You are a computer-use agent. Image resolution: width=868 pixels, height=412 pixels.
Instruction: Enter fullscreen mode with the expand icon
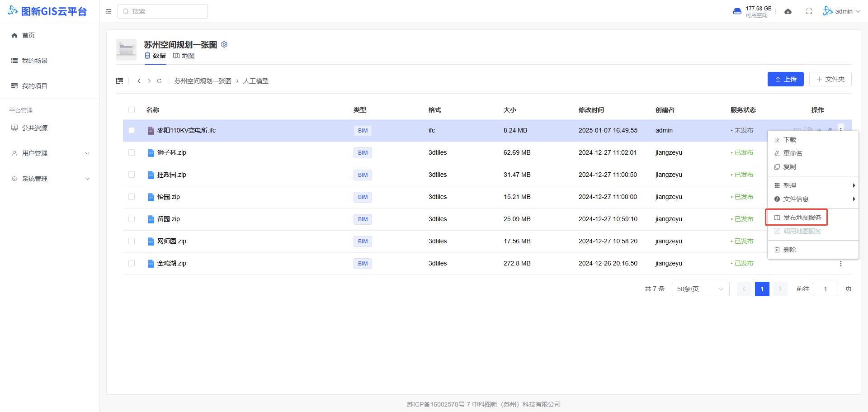[809, 11]
